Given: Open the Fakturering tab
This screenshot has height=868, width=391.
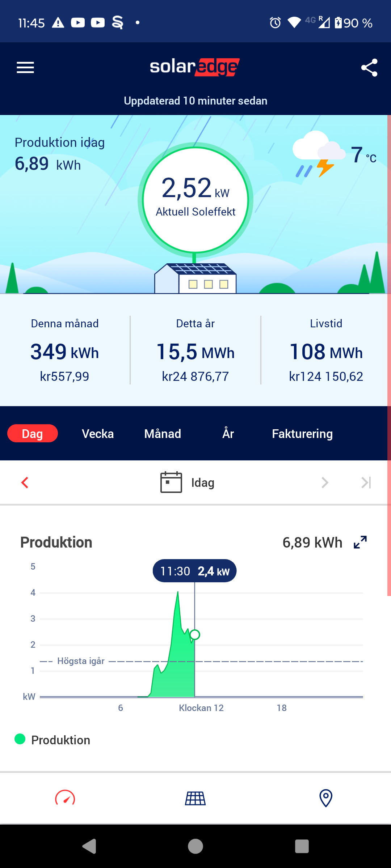Looking at the screenshot, I should tap(302, 434).
